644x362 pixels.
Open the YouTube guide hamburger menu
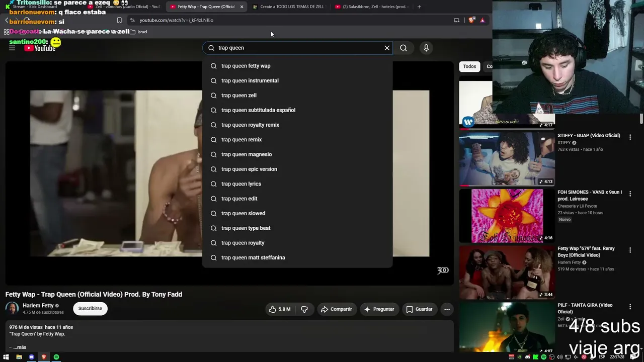tap(12, 48)
